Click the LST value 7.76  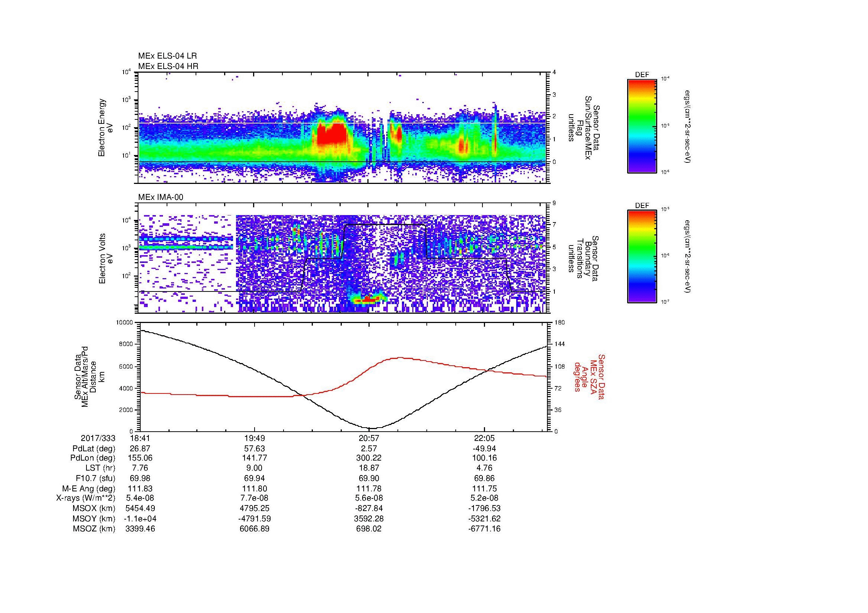(x=140, y=468)
